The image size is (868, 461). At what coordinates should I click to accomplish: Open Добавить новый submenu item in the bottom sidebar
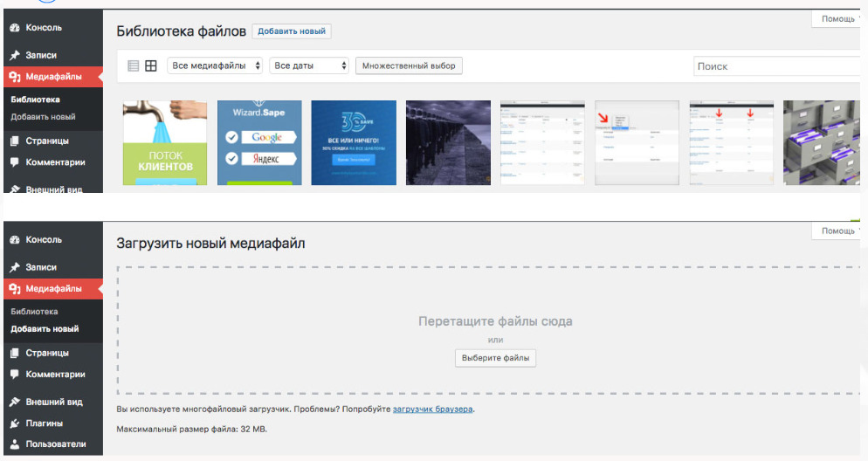pos(45,329)
